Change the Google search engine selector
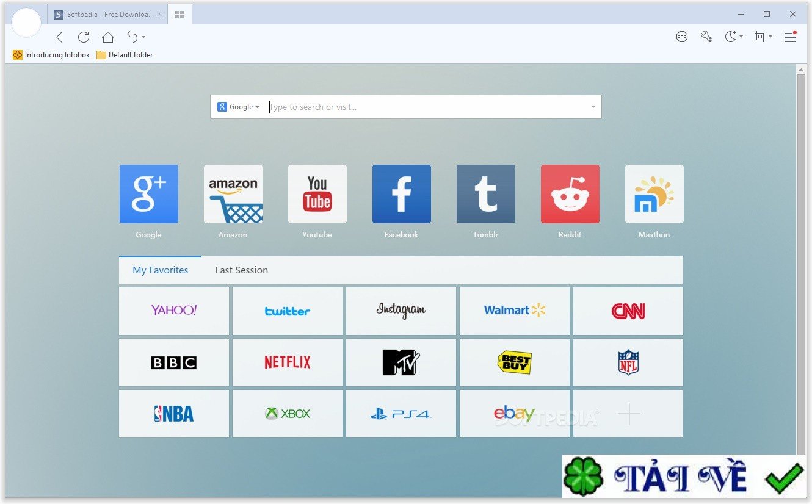 [238, 107]
